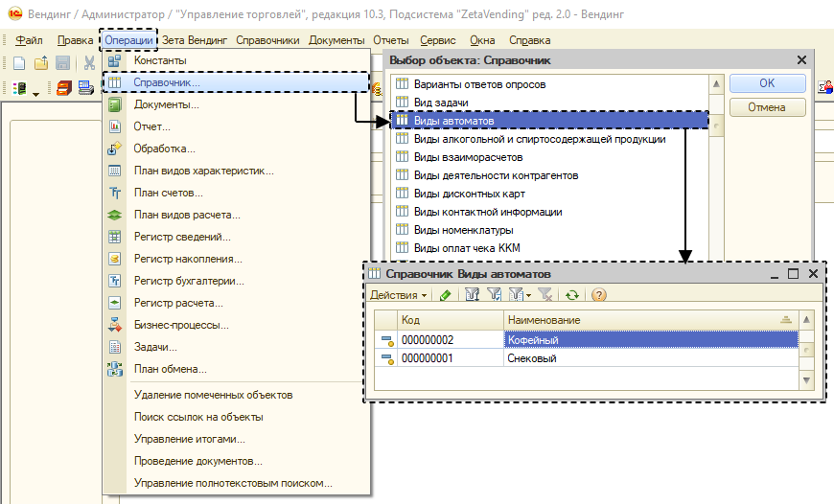Click the disable filter funnel icon
The width and height of the screenshot is (834, 504).
click(x=545, y=294)
